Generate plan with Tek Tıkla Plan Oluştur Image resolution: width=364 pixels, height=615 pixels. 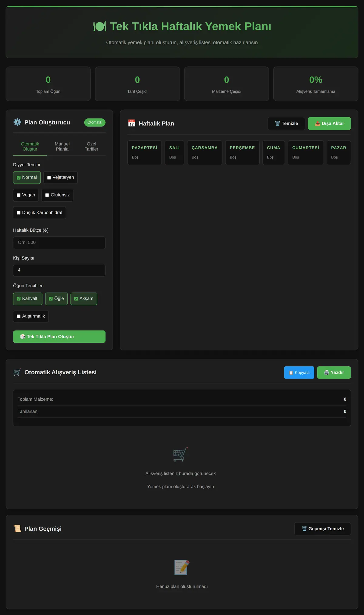59,337
